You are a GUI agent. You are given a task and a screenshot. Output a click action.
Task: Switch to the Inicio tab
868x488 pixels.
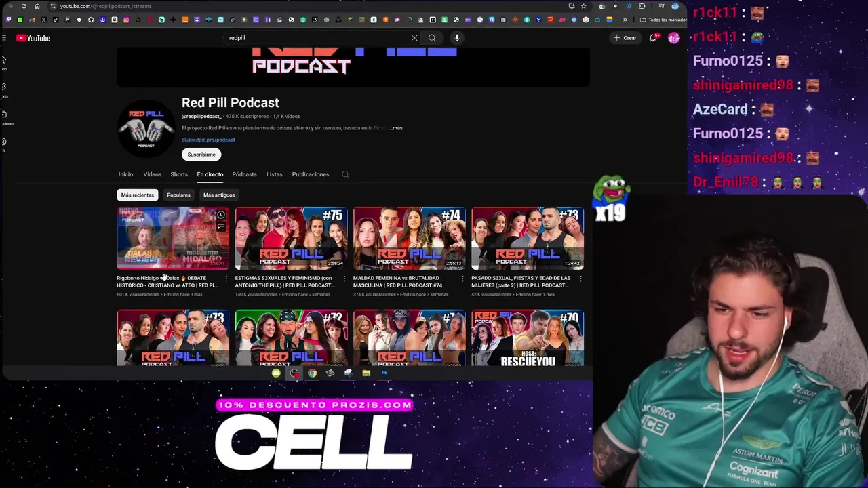pyautogui.click(x=125, y=174)
